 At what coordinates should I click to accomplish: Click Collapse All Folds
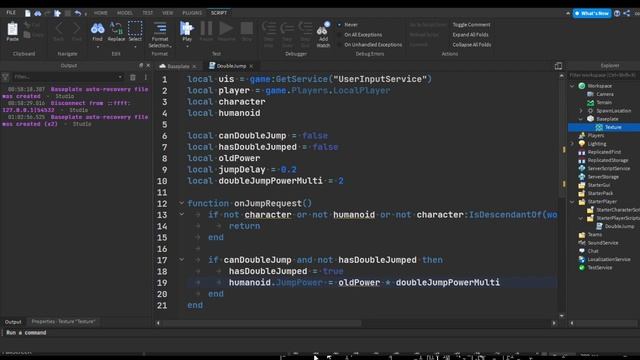coord(471,44)
